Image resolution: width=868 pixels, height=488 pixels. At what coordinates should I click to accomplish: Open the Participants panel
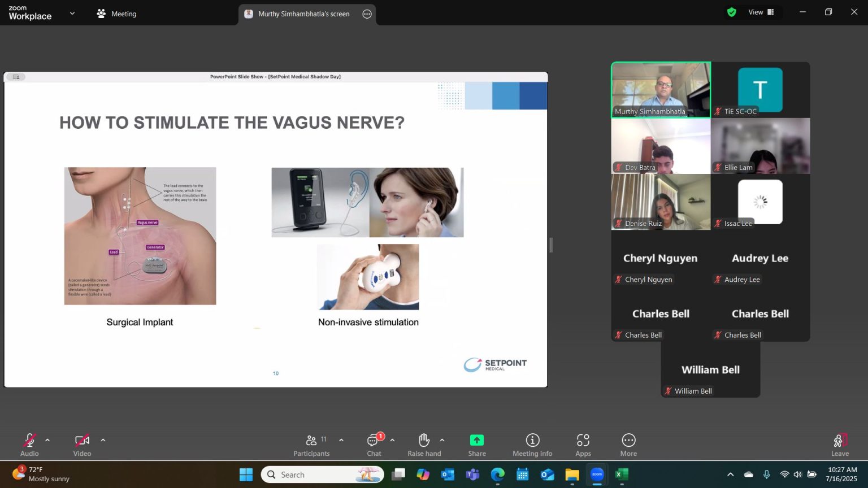[x=311, y=445]
